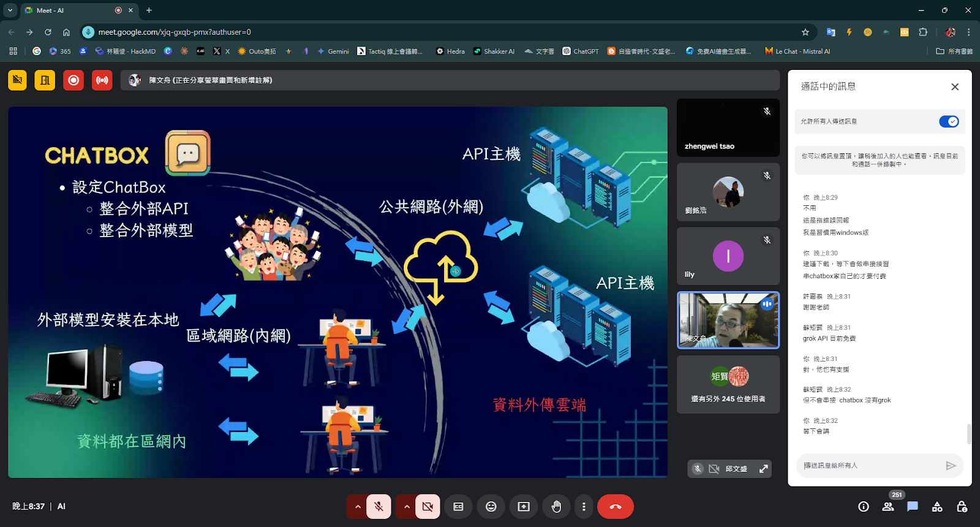This screenshot has height=527, width=980.
Task: Open tile showing 245 other users
Action: (x=728, y=384)
